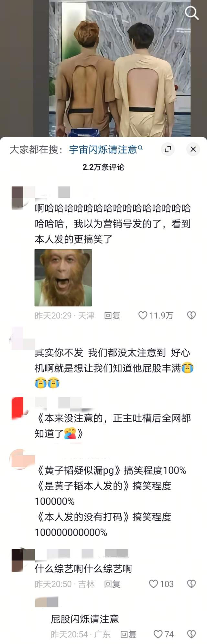Tap the search magnifier icon

[191, 13]
